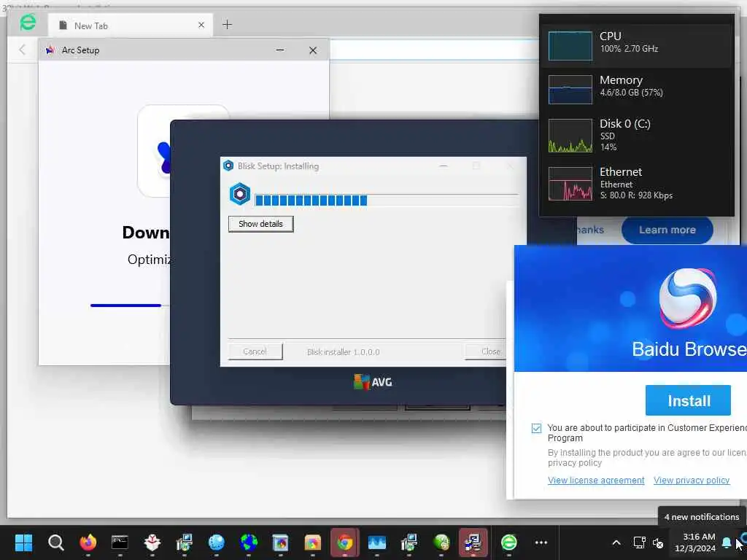This screenshot has height=560, width=747.
Task: Click the browser address bar
Action: [433, 50]
